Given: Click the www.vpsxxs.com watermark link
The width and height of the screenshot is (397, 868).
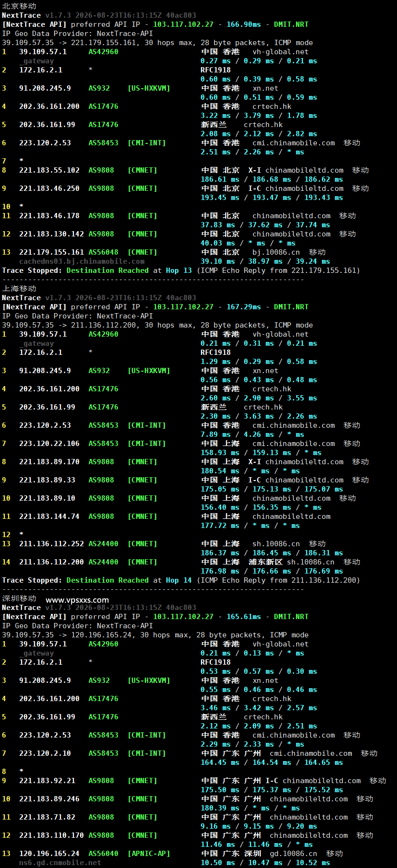Looking at the screenshot, I should [x=77, y=600].
